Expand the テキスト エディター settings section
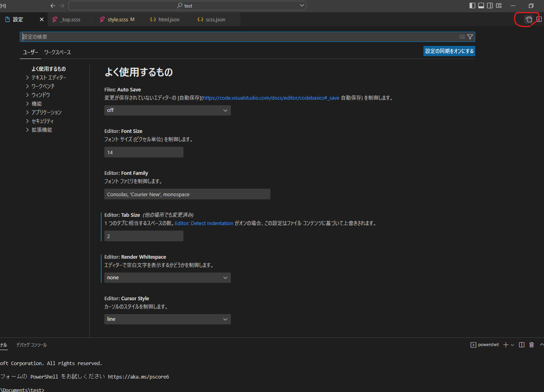The height and width of the screenshot is (392, 544). click(x=49, y=77)
